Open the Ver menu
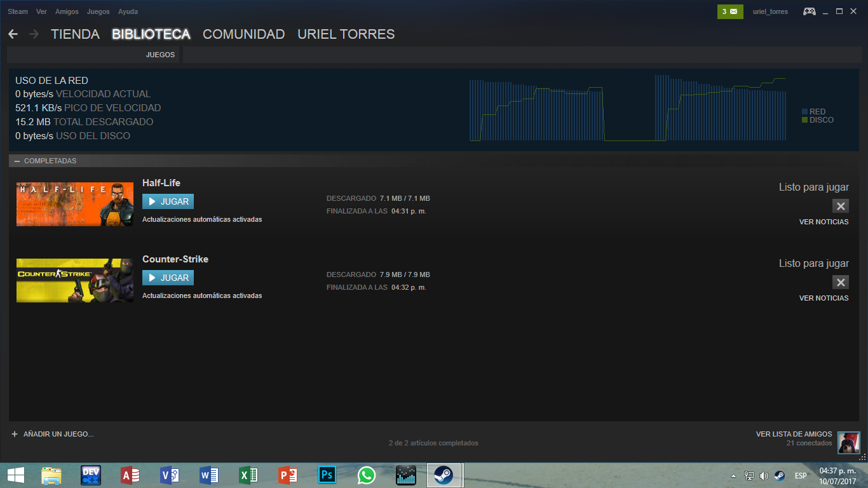Image resolution: width=868 pixels, height=488 pixels. (41, 11)
